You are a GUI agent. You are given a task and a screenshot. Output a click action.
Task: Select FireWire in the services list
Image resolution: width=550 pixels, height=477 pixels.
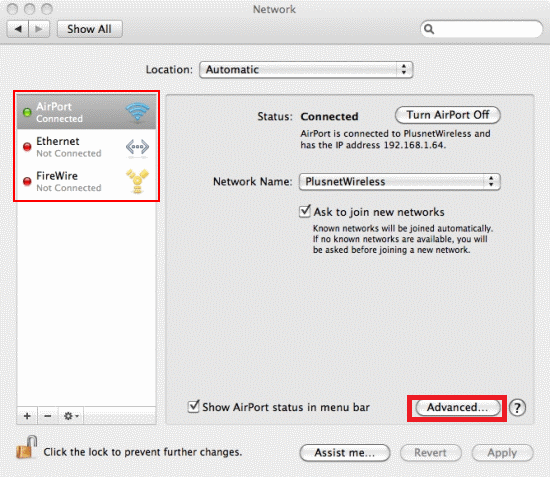point(86,181)
